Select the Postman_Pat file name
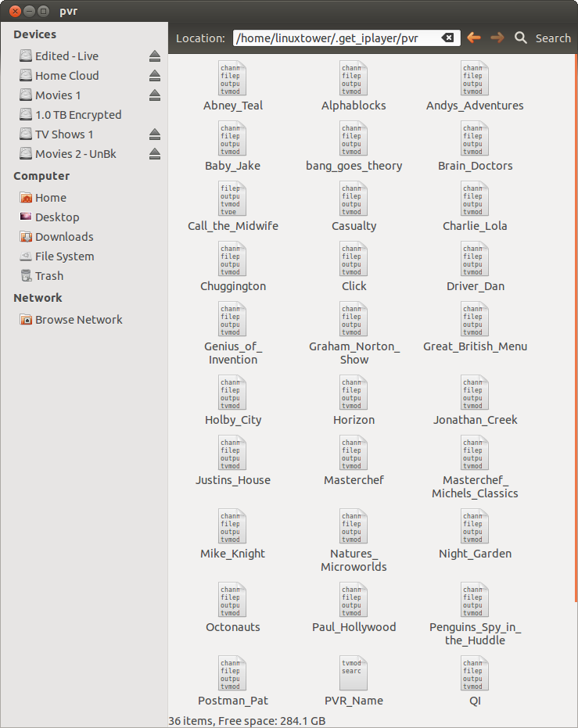 [232, 700]
